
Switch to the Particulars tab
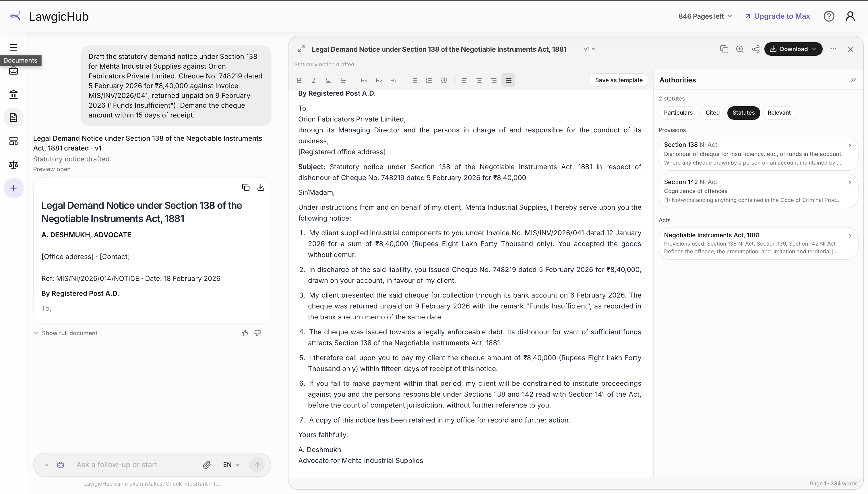(x=678, y=113)
